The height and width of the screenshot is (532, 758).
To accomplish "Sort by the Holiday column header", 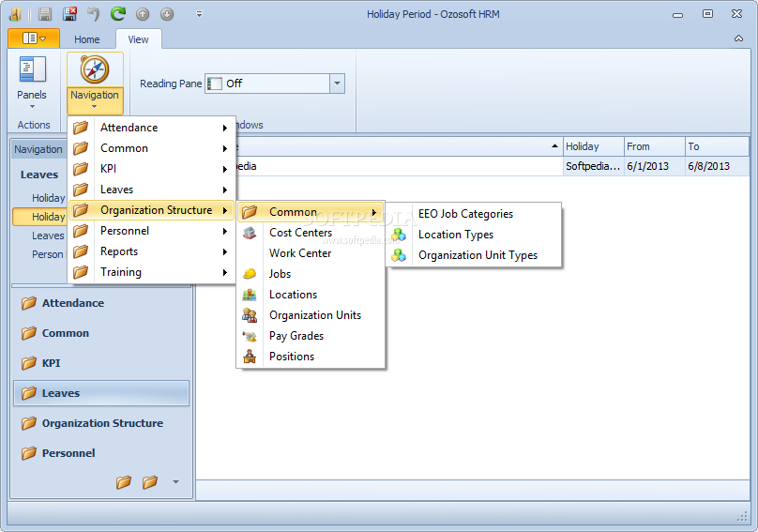I will point(593,146).
